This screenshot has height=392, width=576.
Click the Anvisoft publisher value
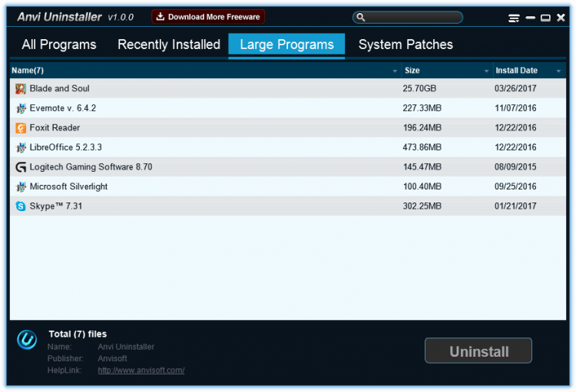112,358
